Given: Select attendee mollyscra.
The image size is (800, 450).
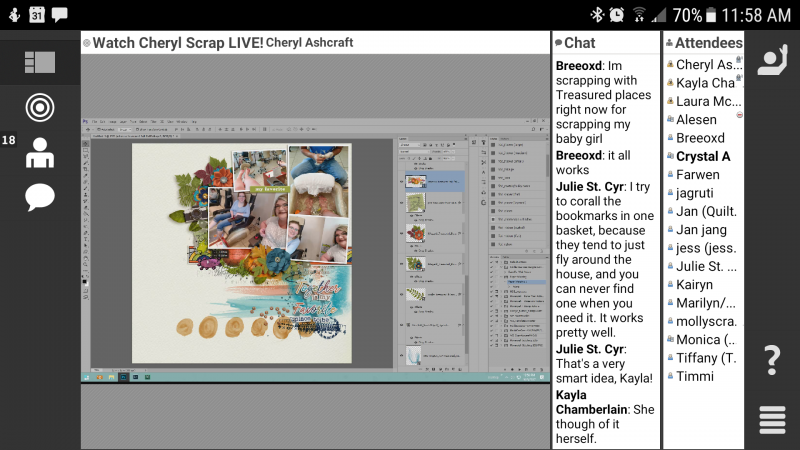Looking at the screenshot, I should click(706, 321).
